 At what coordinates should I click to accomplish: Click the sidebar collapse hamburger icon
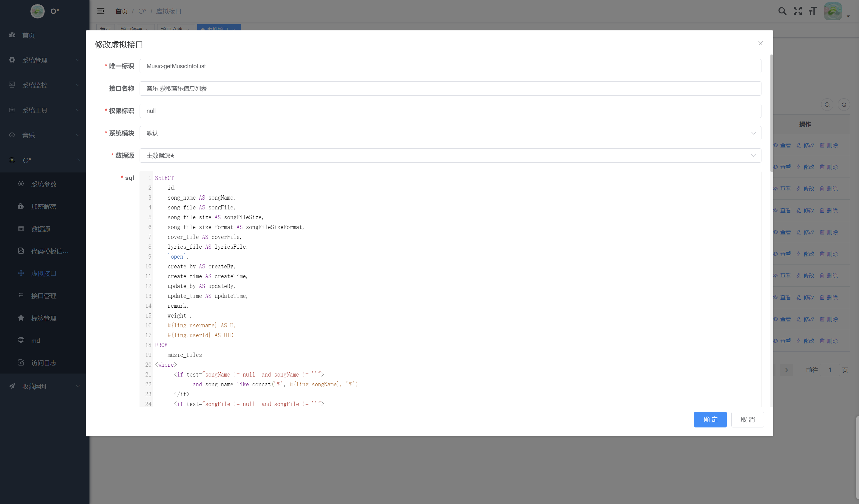[101, 11]
